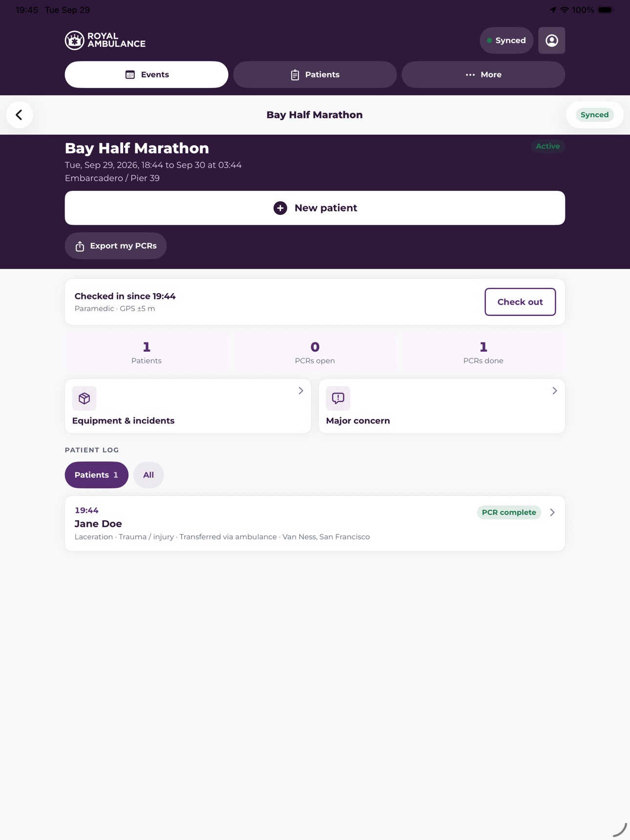The height and width of the screenshot is (840, 630).
Task: Tap the calendar icon on Events tab
Action: (130, 75)
